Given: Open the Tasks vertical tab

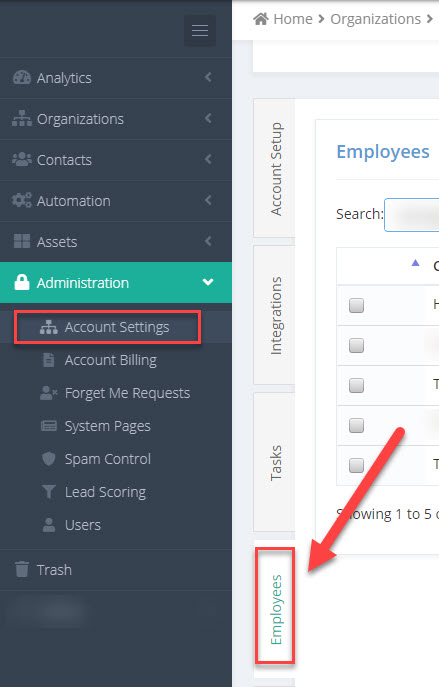Looking at the screenshot, I should 275,462.
